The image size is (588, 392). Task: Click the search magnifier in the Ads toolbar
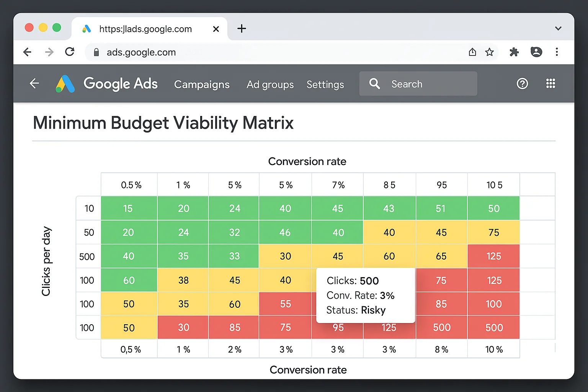pos(374,83)
